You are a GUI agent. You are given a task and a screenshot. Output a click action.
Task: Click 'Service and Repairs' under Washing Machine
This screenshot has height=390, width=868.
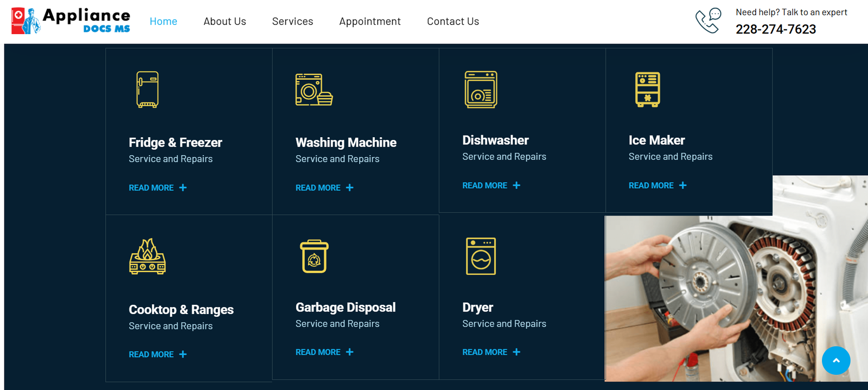tap(337, 159)
